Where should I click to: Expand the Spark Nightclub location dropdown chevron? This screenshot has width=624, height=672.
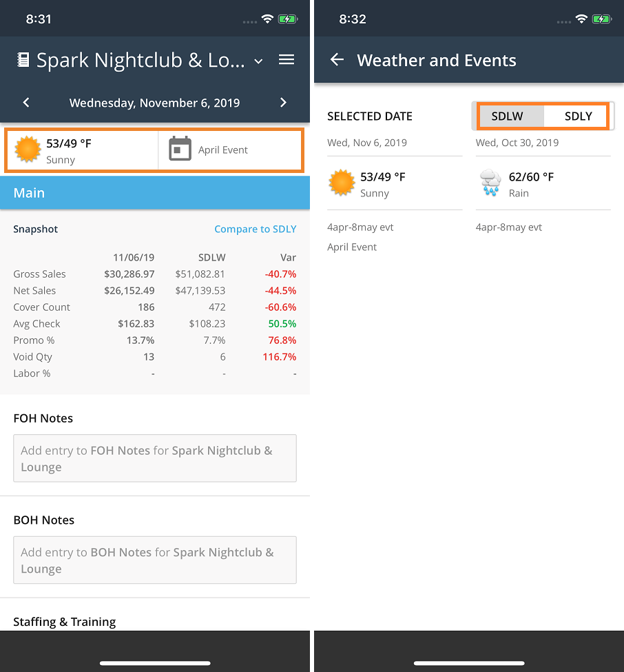pos(258,61)
